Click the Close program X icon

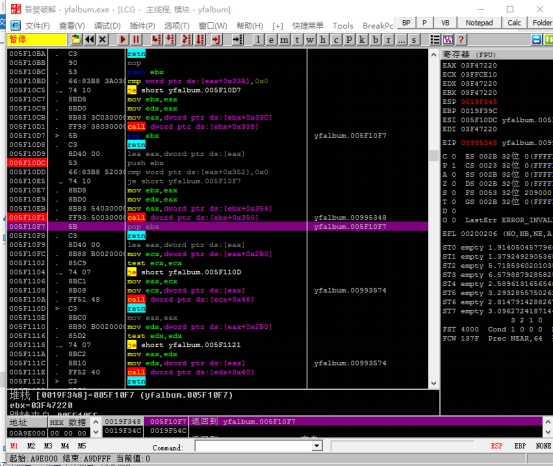[x=102, y=40]
